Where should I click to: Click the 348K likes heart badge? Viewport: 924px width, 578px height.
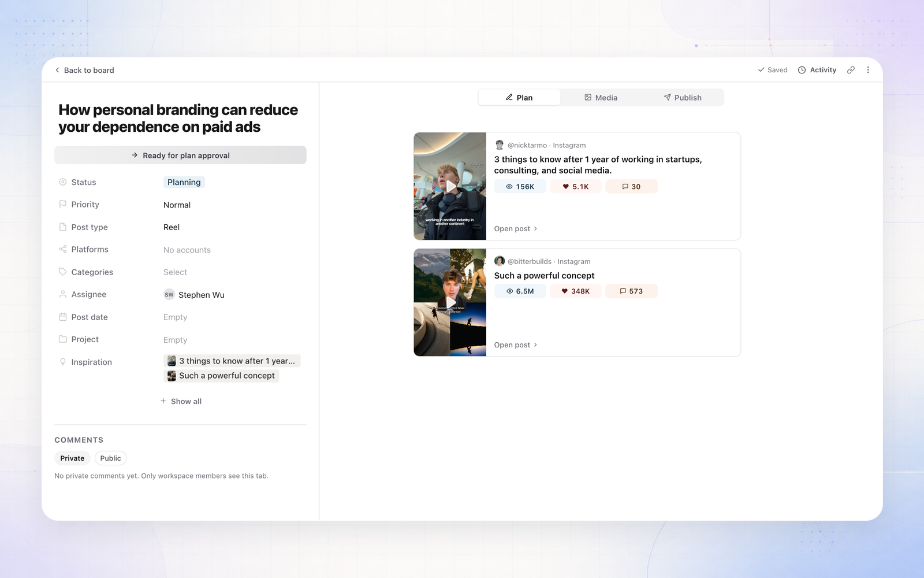(x=576, y=291)
